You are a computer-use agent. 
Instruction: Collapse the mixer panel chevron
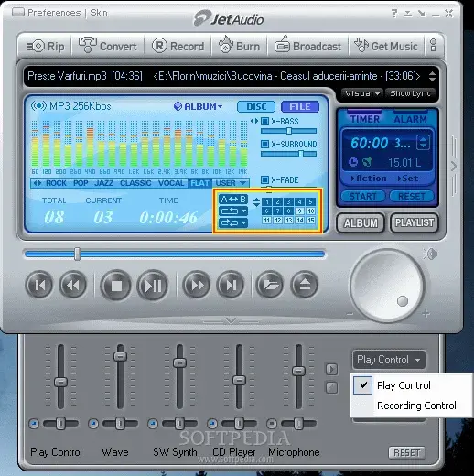pyautogui.click(x=231, y=320)
